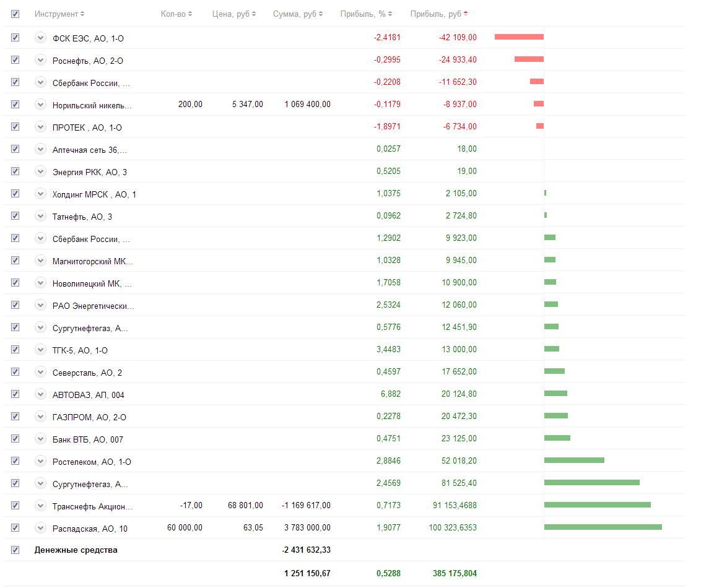Click the Аптечная сеть 36 instrument name
701x588 pixels.
click(x=90, y=150)
